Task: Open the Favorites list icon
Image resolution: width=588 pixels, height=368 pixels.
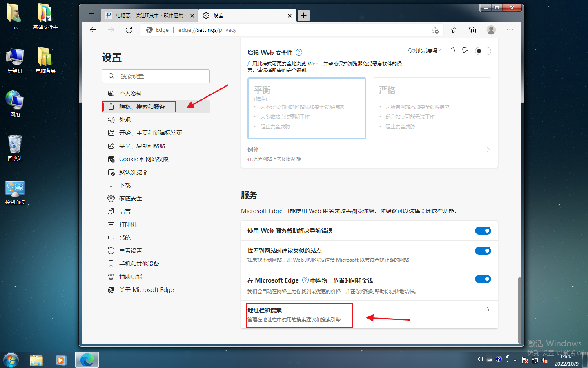Action: coord(454,30)
